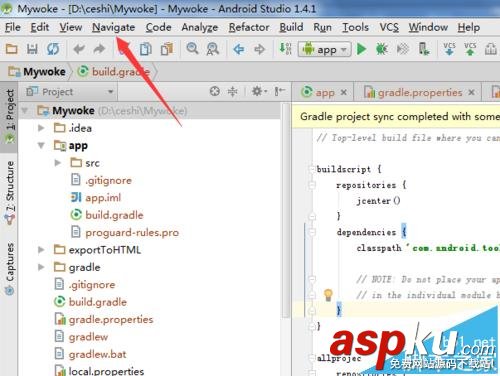This screenshot has height=376, width=500.
Task: Expand the exportToHTML folder
Action: pos(41,250)
